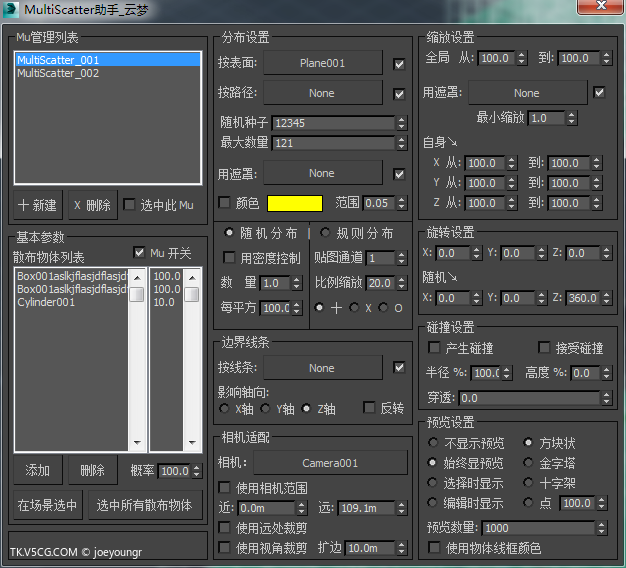This screenshot has height=568, width=626.
Task: Click the 远 distance spinner at 109.1m
Action: pos(402,508)
